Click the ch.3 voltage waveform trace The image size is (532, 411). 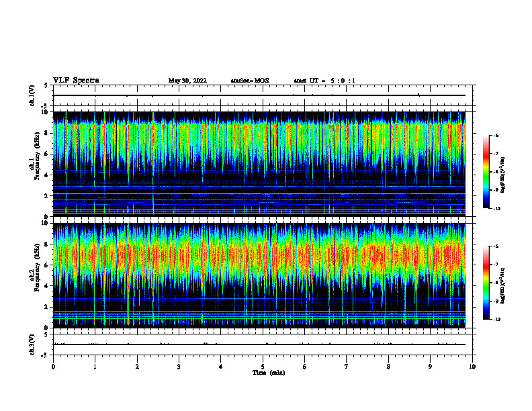point(259,345)
